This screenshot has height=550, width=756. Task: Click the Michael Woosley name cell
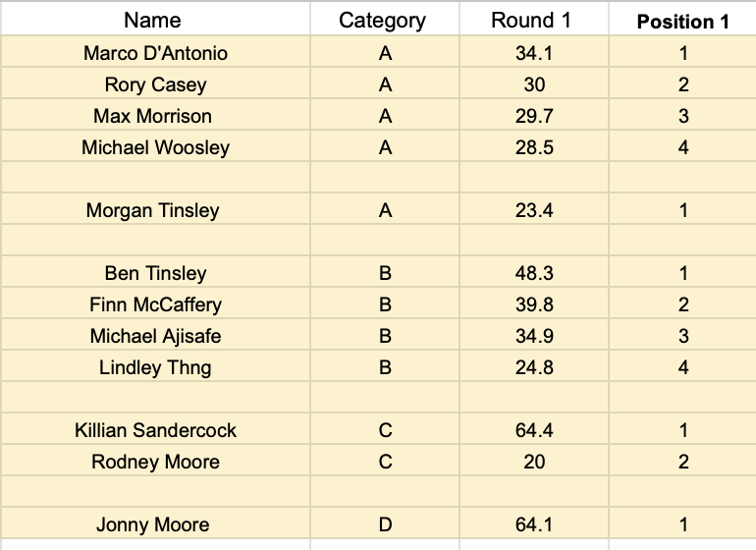[155, 145]
